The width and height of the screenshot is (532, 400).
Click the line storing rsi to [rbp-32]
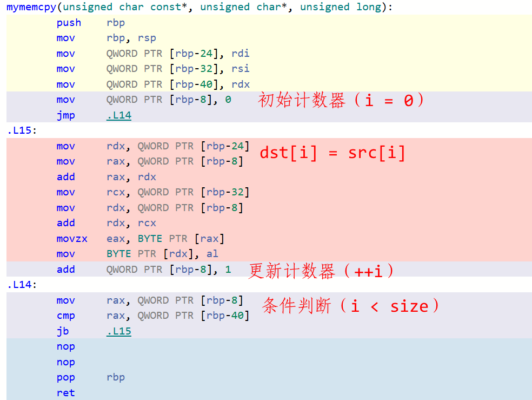152,69
